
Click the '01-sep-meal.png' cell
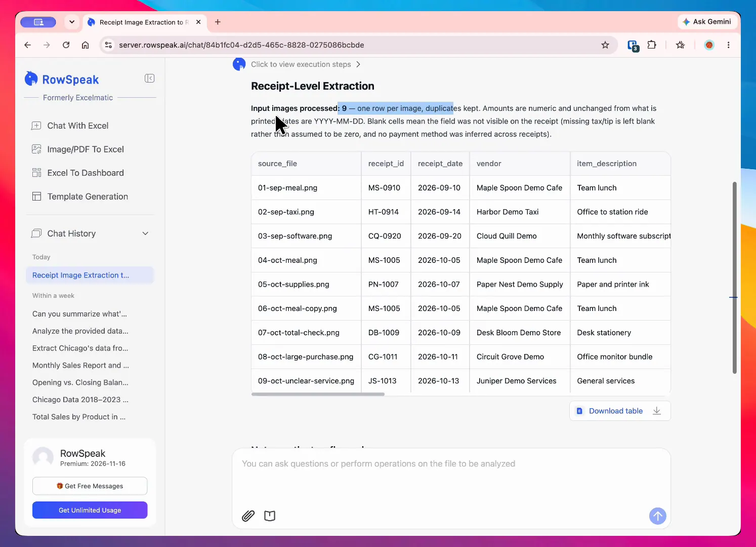306,188
